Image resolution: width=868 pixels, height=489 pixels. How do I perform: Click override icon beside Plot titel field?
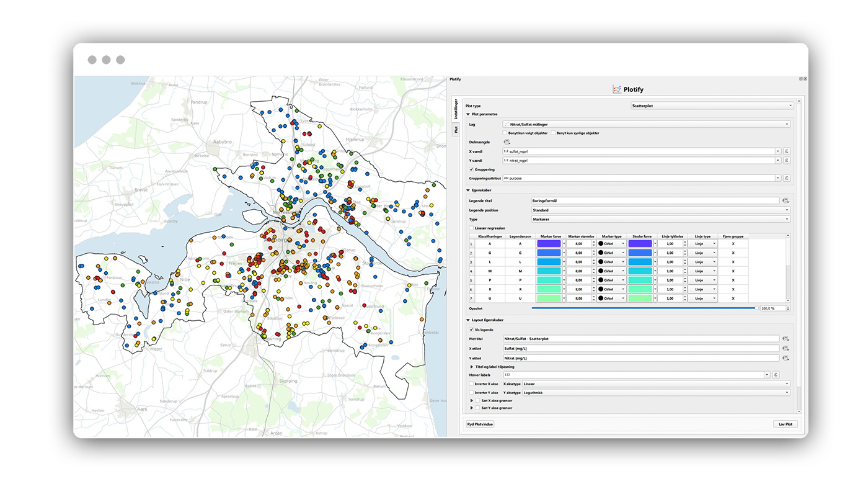click(x=786, y=339)
